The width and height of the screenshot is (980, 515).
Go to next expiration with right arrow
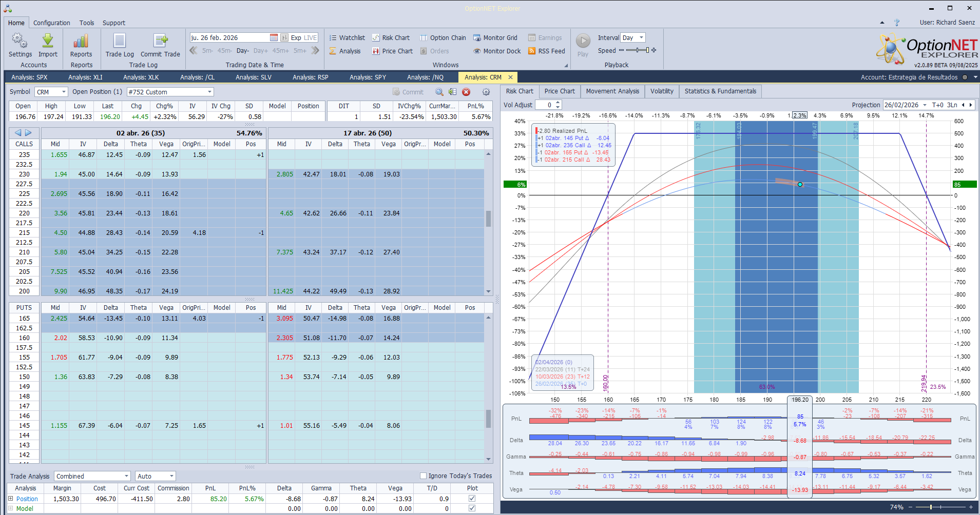click(28, 133)
